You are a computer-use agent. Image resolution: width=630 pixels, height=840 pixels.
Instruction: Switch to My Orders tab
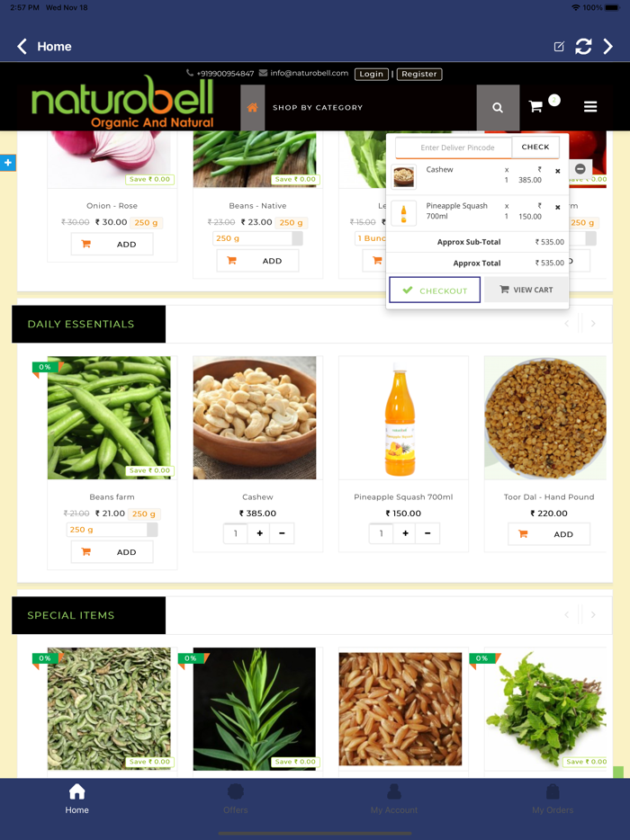point(553,799)
